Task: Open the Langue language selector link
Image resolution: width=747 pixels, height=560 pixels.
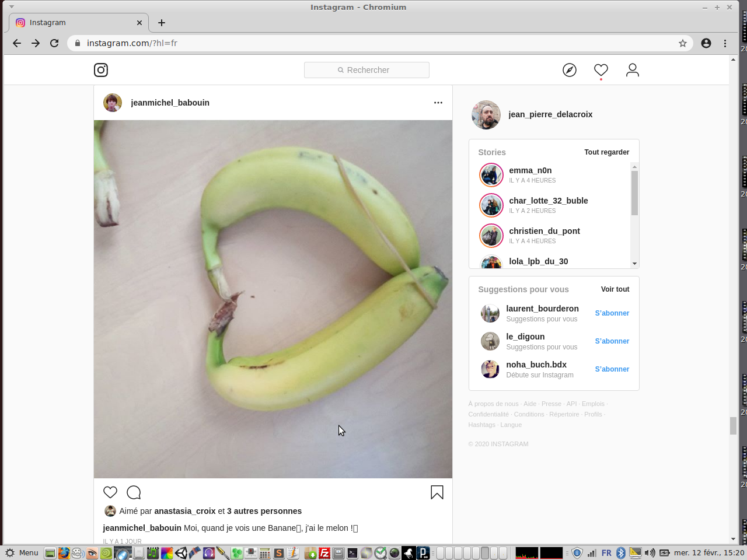Action: coord(511,425)
